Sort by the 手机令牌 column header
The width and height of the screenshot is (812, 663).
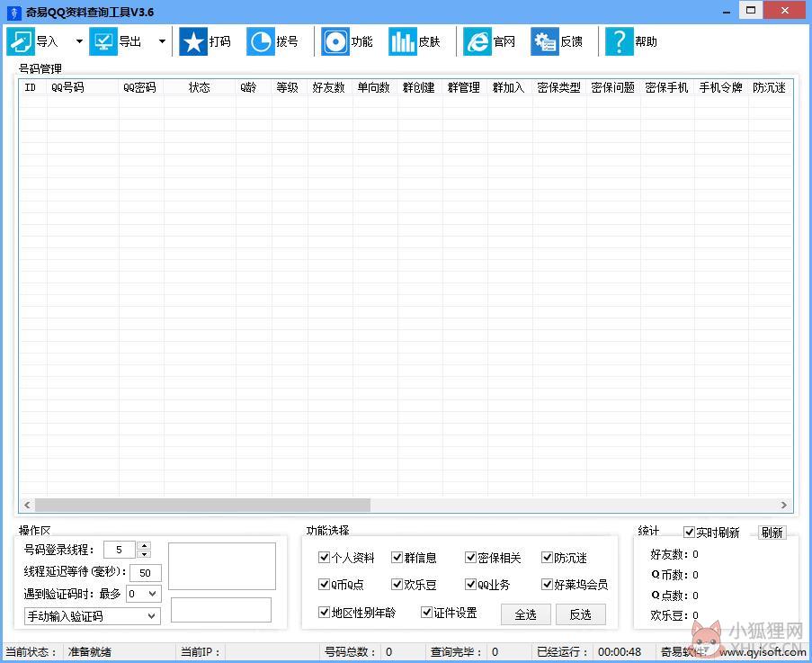(x=721, y=87)
